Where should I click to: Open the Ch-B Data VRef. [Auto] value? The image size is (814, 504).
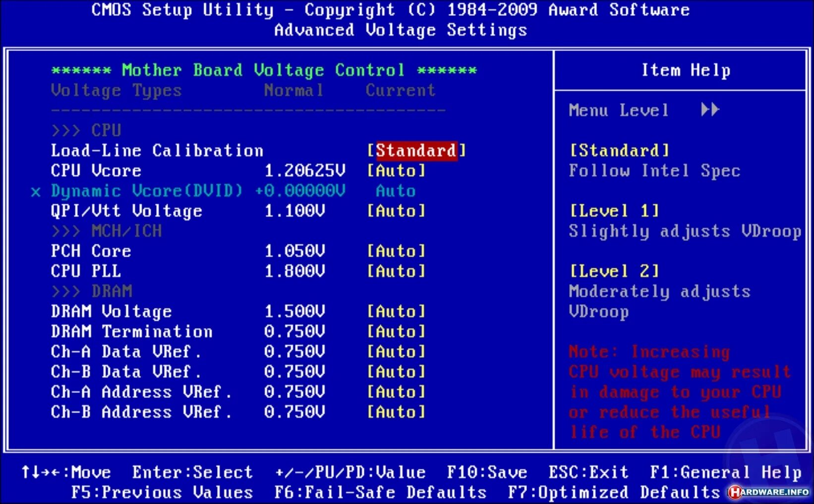(x=396, y=372)
